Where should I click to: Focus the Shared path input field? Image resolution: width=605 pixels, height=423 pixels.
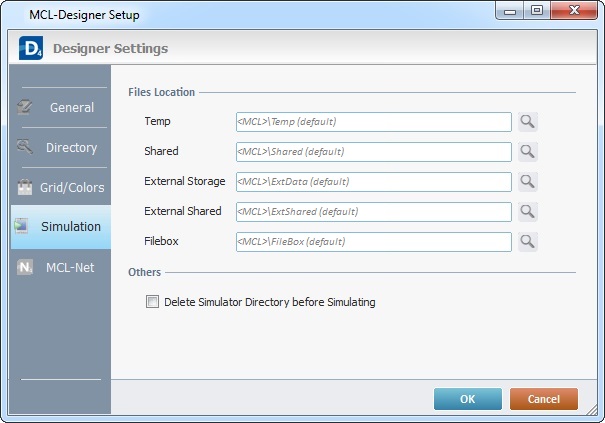tap(373, 152)
